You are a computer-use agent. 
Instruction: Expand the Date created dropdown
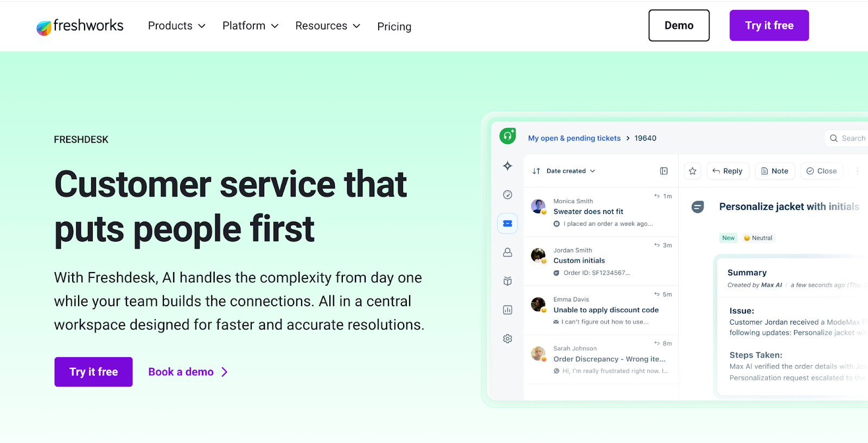click(571, 171)
